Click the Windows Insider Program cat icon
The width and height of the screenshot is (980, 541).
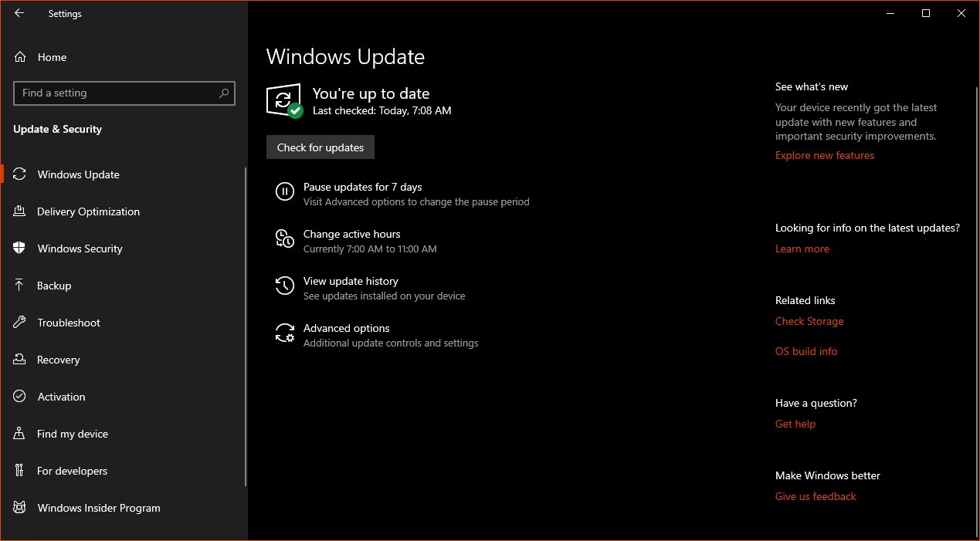[x=20, y=508]
